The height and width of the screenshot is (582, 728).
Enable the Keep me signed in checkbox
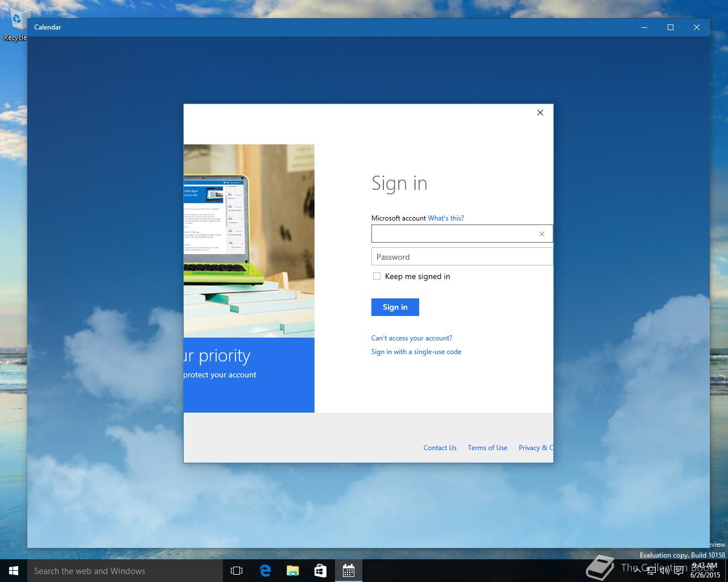point(377,276)
